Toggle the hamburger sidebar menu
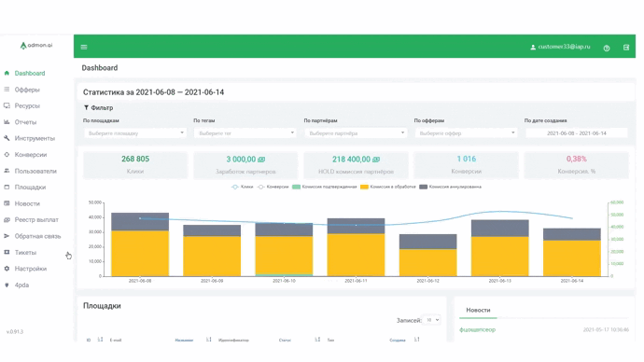 (84, 48)
